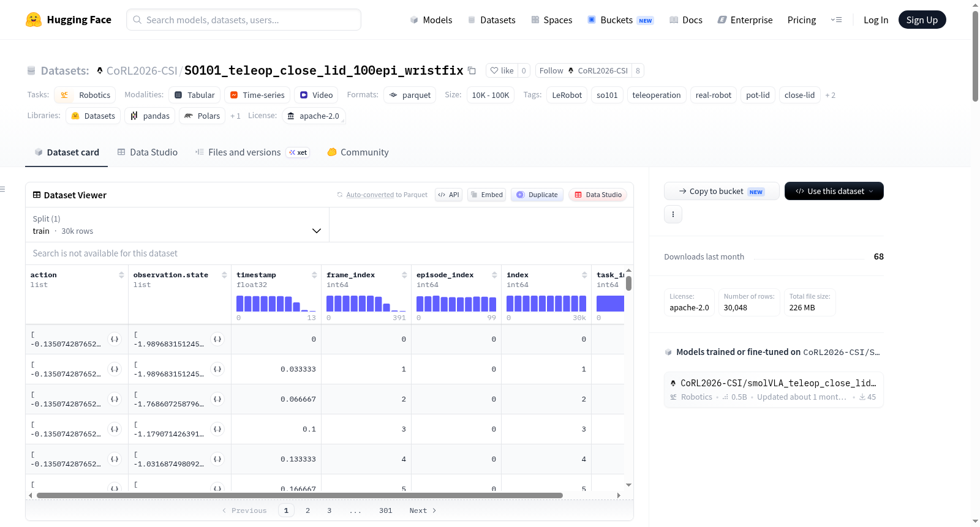The width and height of the screenshot is (980, 527).
Task: Click the episode_index histogram chart
Action: [456, 304]
